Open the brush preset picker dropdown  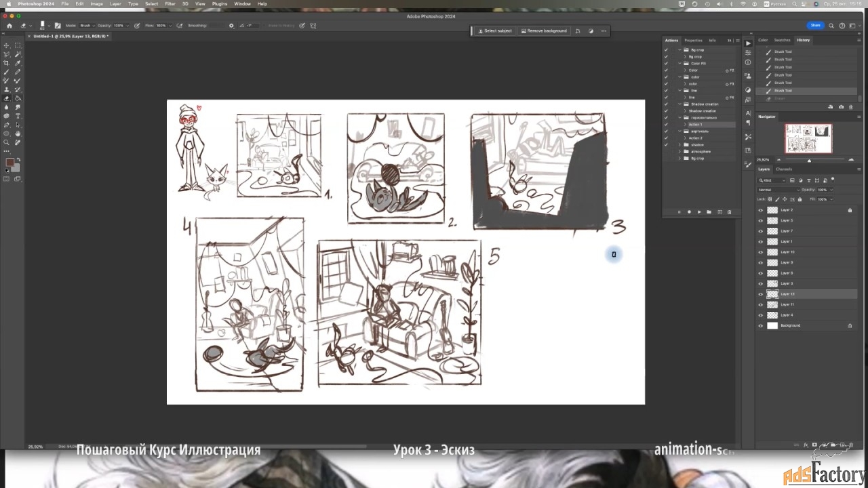[49, 26]
